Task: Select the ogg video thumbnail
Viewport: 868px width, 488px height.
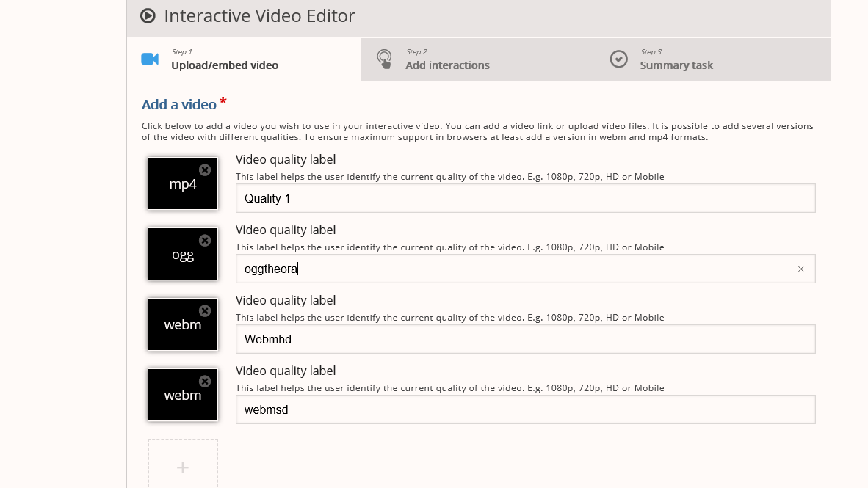Action: pyautogui.click(x=183, y=254)
